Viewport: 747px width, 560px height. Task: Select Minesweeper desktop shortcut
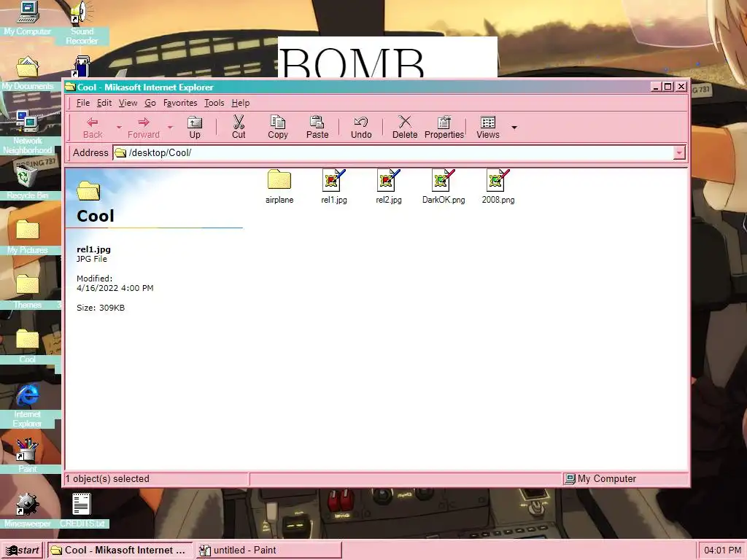(28, 510)
